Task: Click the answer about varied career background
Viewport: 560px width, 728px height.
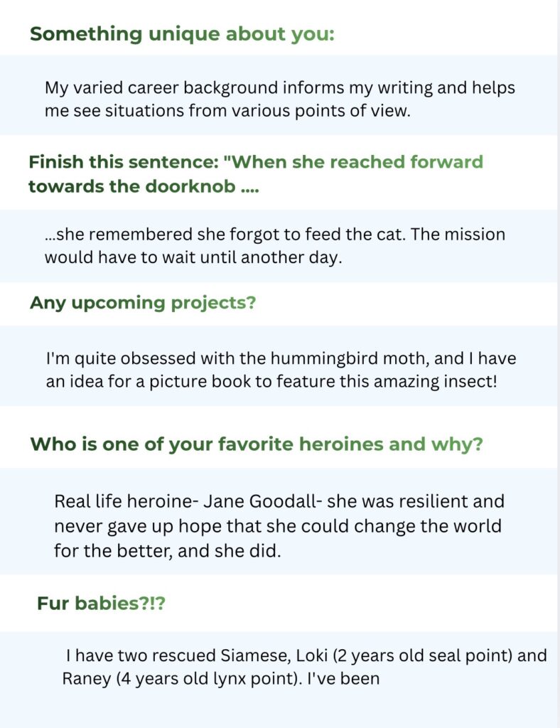Action: [280, 100]
